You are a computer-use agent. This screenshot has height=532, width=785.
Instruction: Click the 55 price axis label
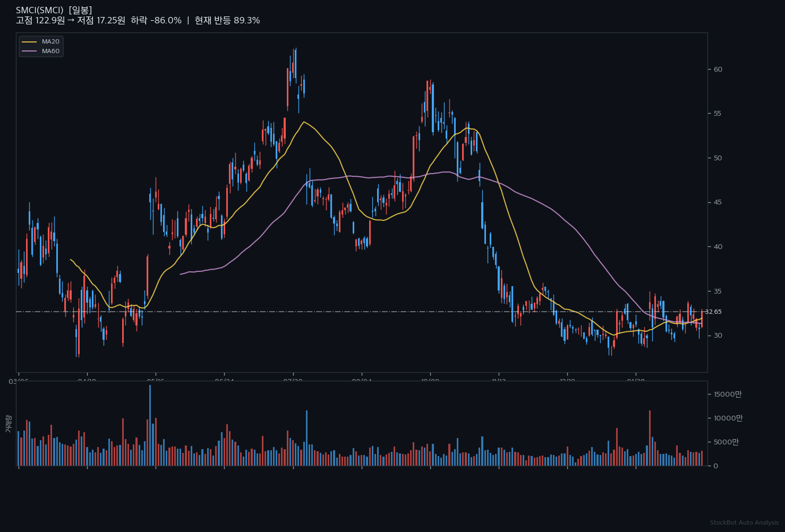[718, 114]
